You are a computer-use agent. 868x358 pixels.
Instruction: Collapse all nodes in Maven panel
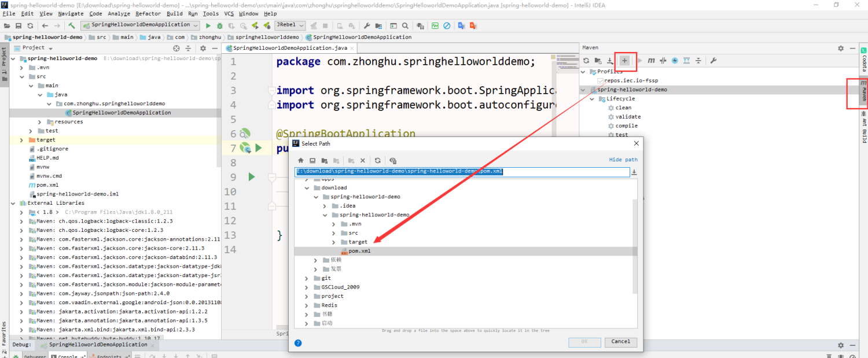698,60
